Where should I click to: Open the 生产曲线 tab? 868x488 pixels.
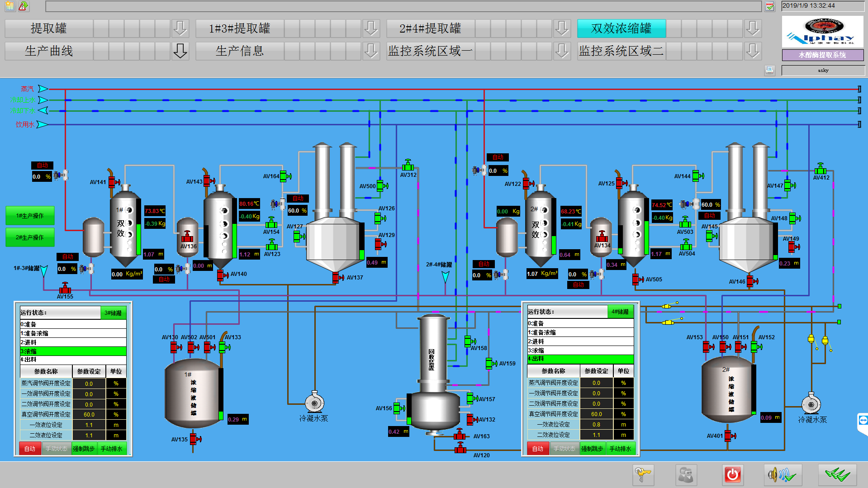49,51
